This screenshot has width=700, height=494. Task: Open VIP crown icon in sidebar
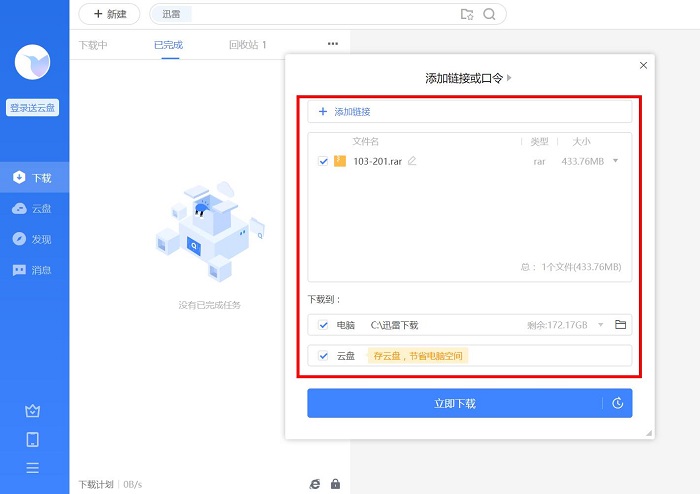coord(32,411)
